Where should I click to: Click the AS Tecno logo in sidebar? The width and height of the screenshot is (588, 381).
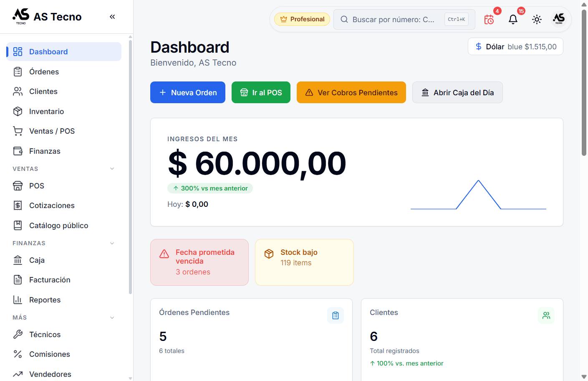pyautogui.click(x=21, y=16)
